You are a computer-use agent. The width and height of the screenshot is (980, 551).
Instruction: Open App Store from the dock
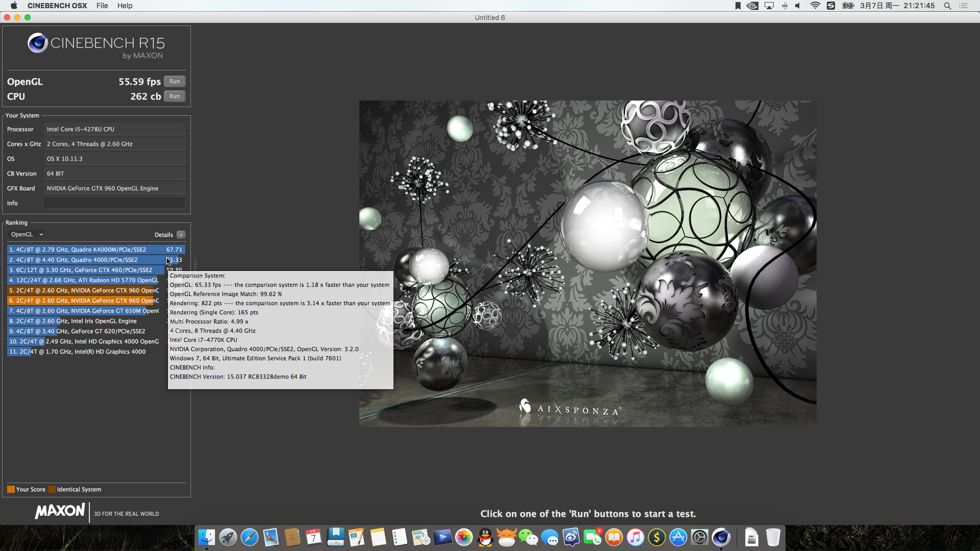pos(678,537)
